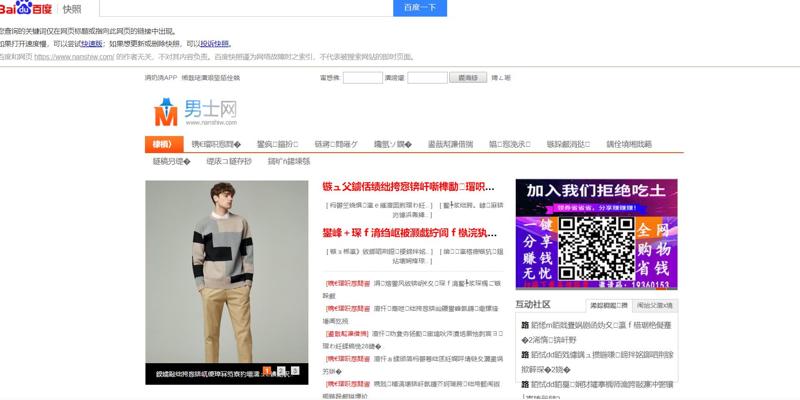Click the 男士网 site logo

click(195, 112)
